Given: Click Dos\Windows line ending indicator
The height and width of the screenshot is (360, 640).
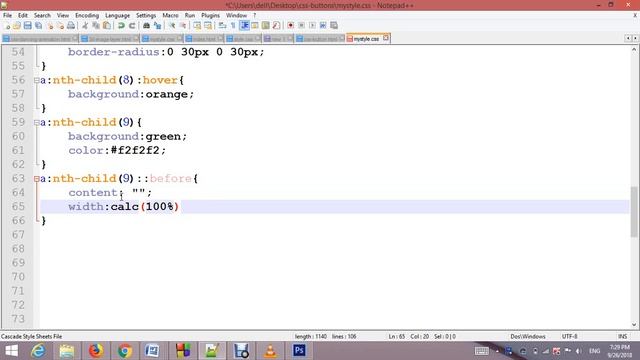Looking at the screenshot, I should coord(528,336).
